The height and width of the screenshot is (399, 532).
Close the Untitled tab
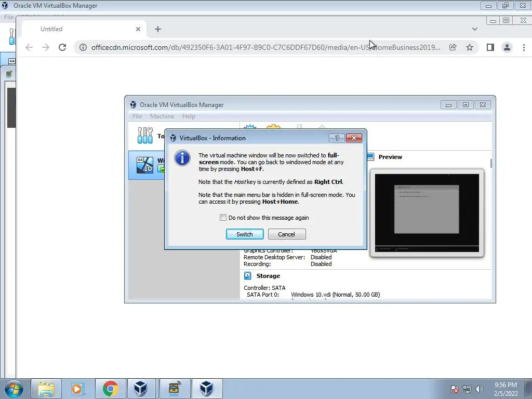click(138, 29)
